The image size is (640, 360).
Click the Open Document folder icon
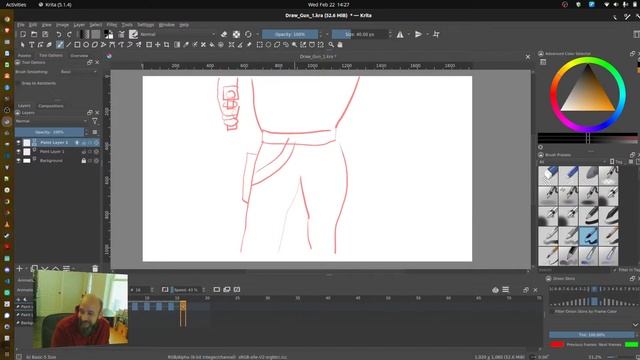pyautogui.click(x=34, y=34)
